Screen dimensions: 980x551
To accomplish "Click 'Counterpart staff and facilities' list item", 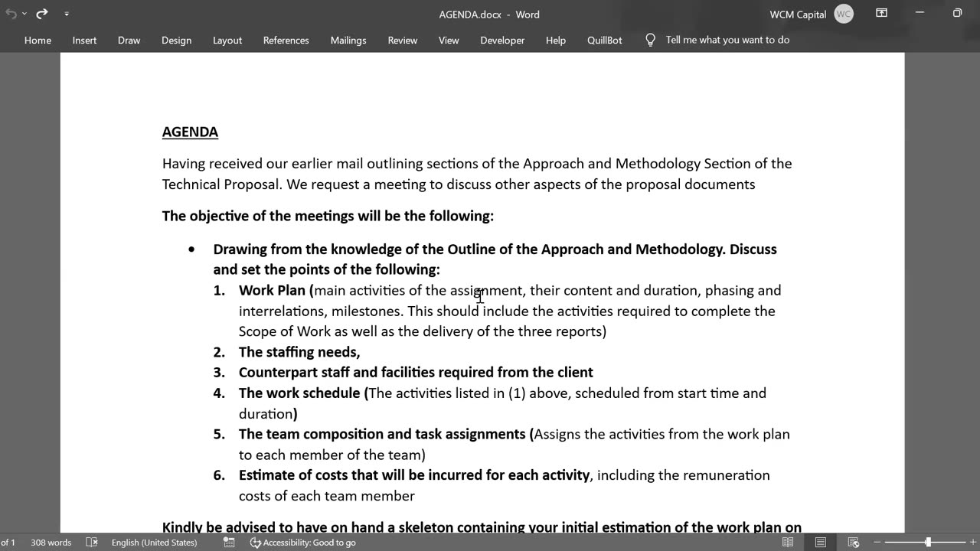I will (x=416, y=372).
